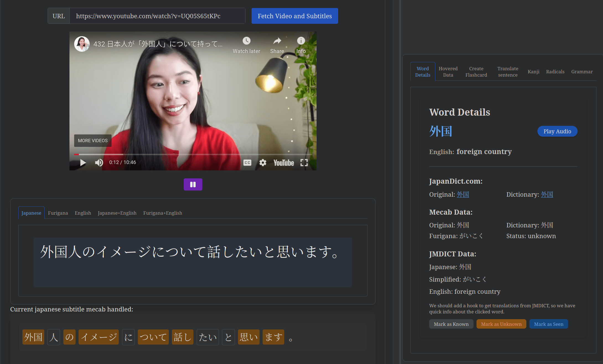603x364 pixels.
Task: Open the Grammar panel tab
Action: click(x=582, y=71)
